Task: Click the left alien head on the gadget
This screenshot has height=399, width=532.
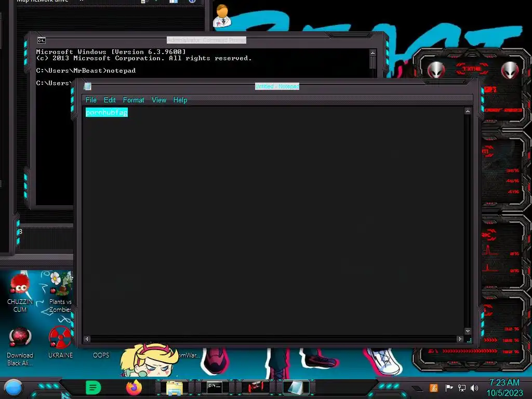Action: pyautogui.click(x=436, y=70)
